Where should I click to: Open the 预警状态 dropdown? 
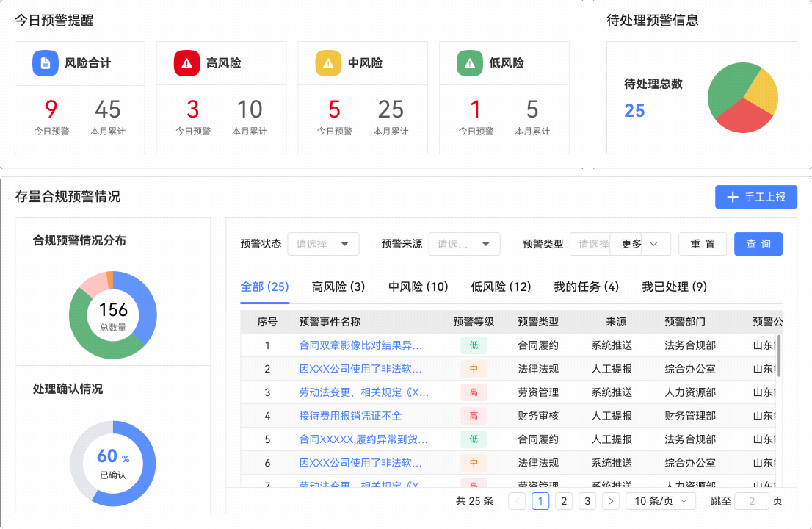coord(323,244)
